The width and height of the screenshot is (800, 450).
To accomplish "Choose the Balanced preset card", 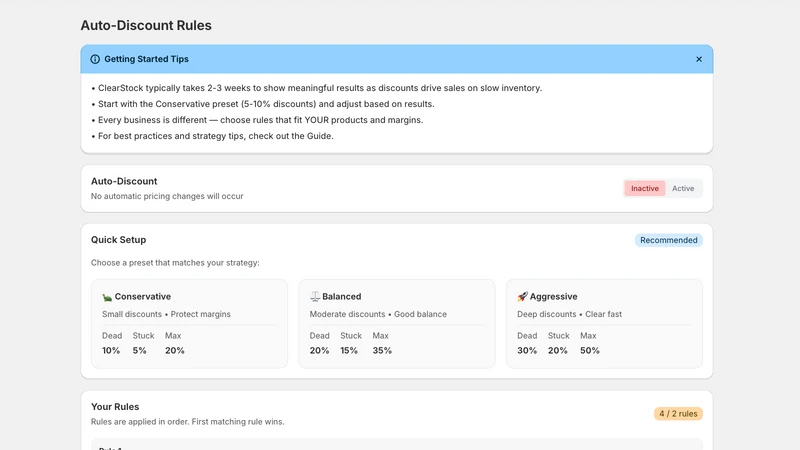I will (396, 323).
